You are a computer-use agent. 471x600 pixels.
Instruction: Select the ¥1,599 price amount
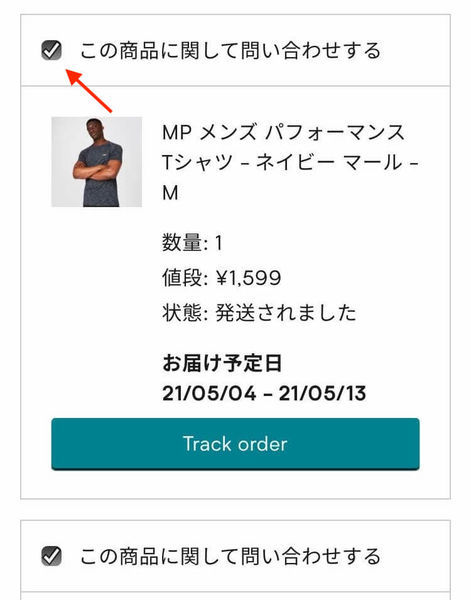248,278
